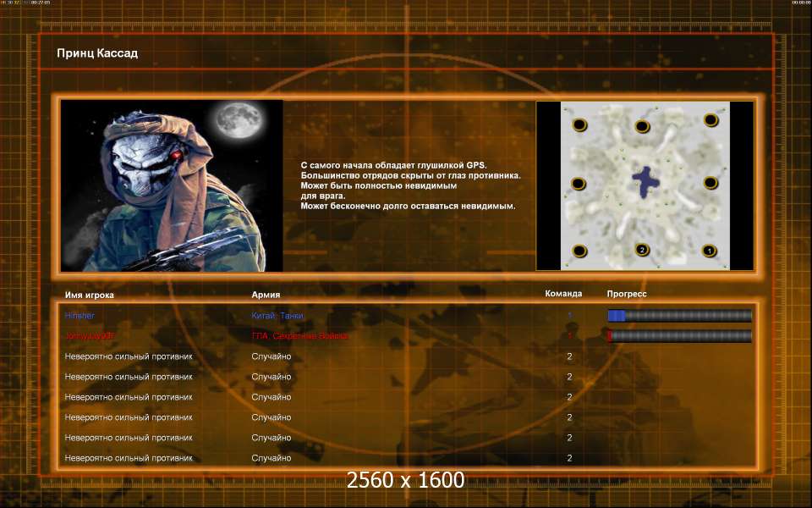Click start position marker numbered 2 on minimap

[x=642, y=250]
